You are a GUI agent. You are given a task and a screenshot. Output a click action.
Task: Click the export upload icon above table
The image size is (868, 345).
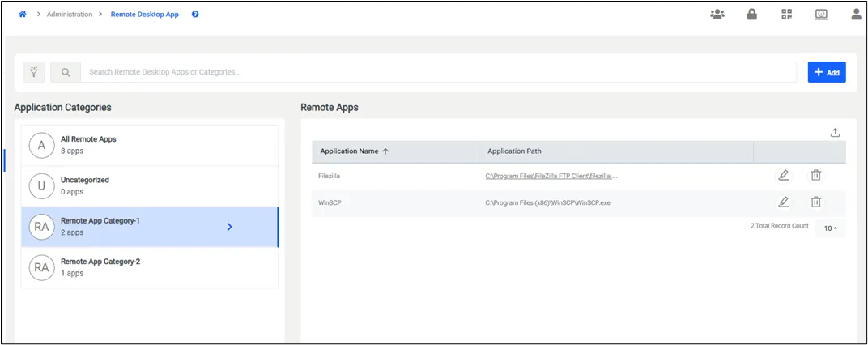[x=836, y=132]
